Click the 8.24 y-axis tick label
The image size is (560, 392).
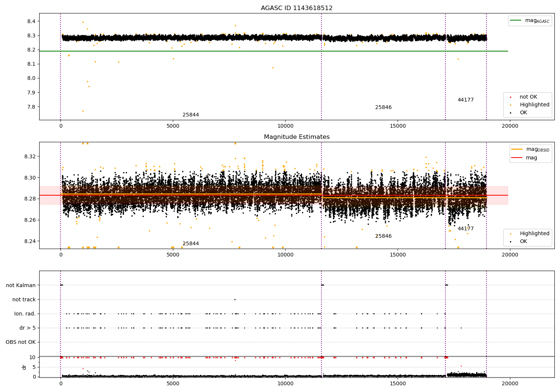point(30,242)
